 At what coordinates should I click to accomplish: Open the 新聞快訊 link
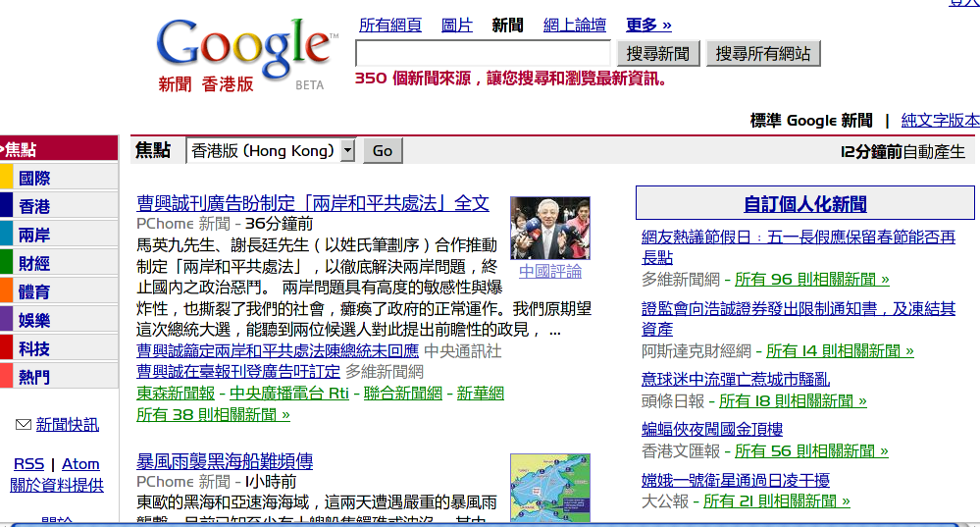[x=68, y=425]
